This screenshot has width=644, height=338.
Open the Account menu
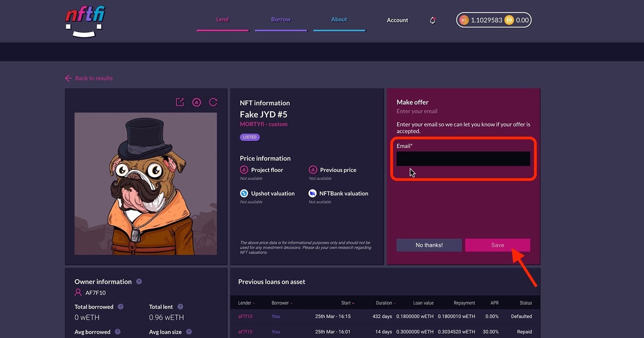pos(397,20)
